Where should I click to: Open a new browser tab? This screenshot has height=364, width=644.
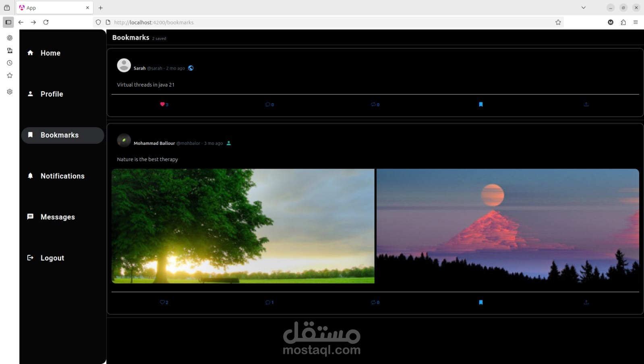(x=101, y=8)
